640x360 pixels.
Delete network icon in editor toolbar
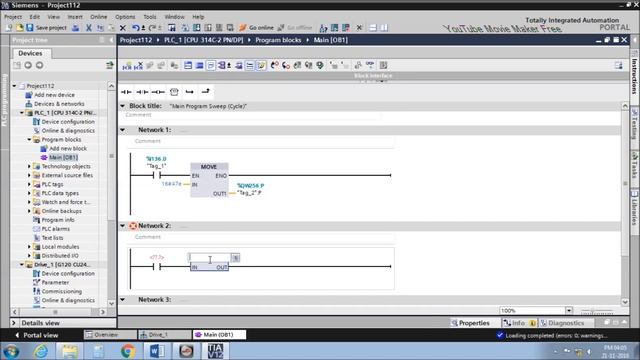139,65
